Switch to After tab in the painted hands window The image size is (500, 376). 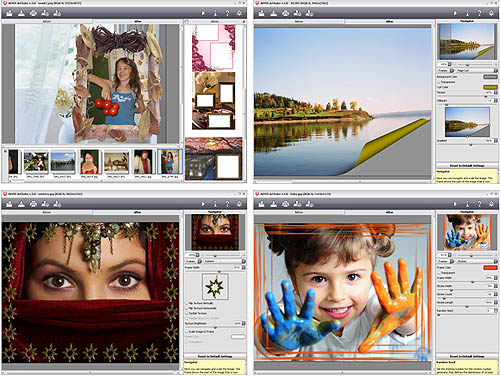389,212
